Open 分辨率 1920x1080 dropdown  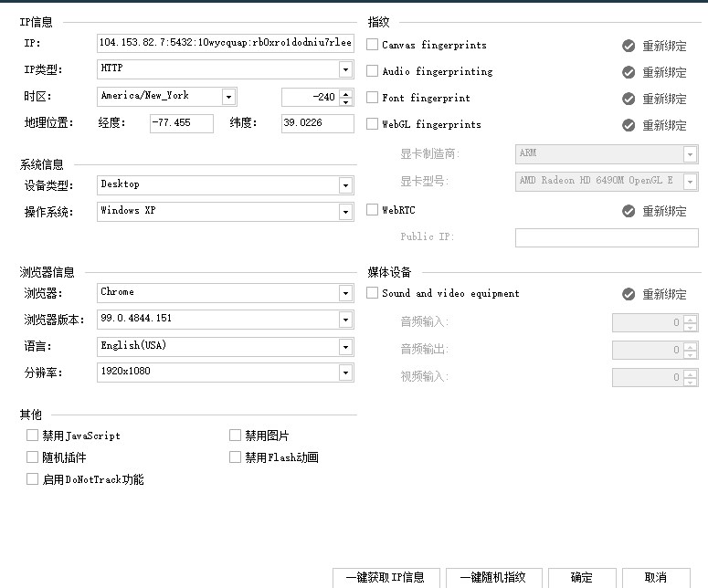(x=345, y=373)
